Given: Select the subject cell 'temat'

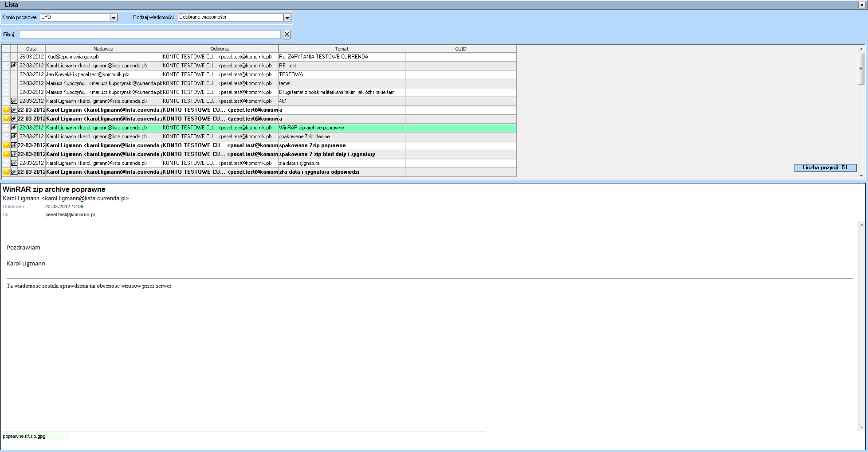Looking at the screenshot, I should (342, 83).
